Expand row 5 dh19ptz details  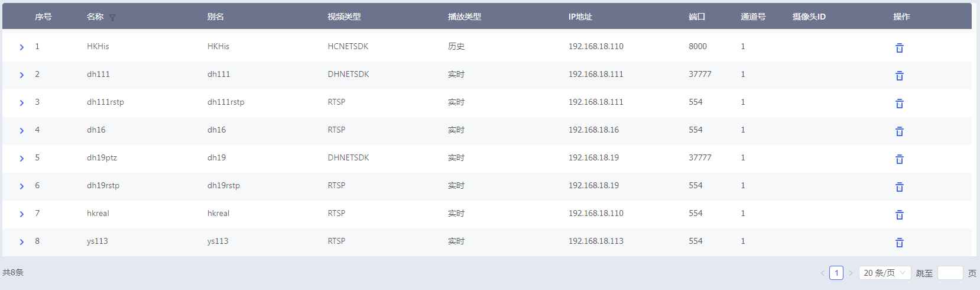click(22, 159)
